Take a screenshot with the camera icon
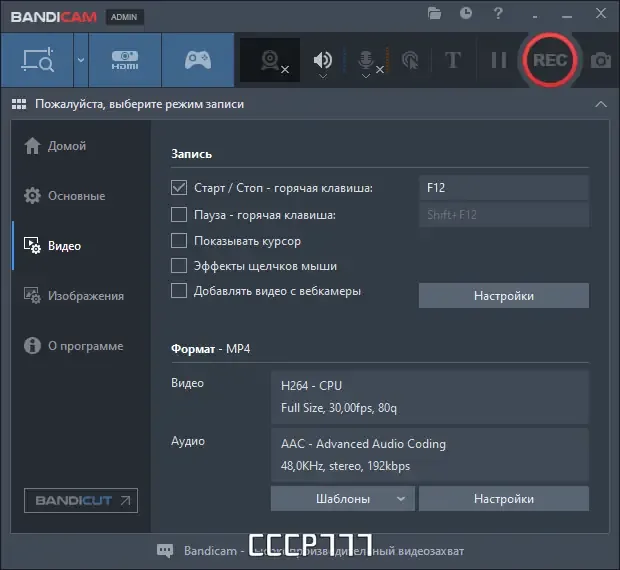Viewport: 620px width, 570px height. pyautogui.click(x=601, y=60)
